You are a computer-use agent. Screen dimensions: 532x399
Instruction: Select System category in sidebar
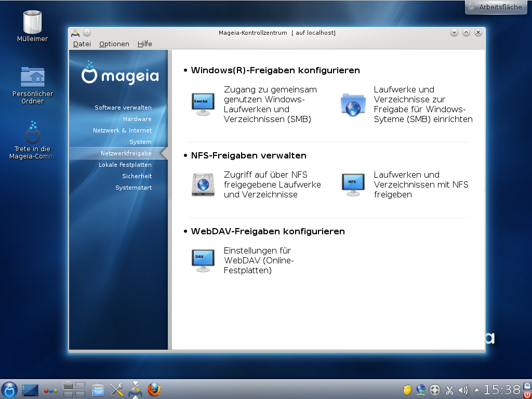[140, 142]
